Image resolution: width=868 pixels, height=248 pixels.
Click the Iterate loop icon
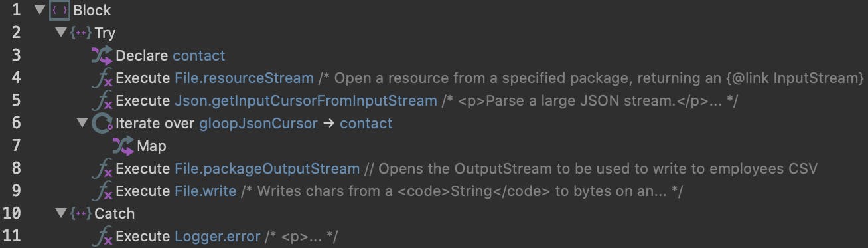point(102,123)
